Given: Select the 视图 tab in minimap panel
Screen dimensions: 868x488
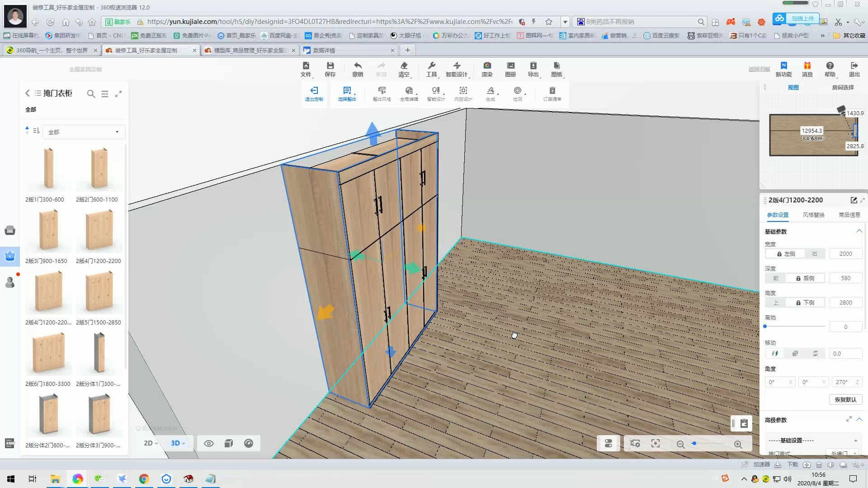Looking at the screenshot, I should [x=793, y=87].
